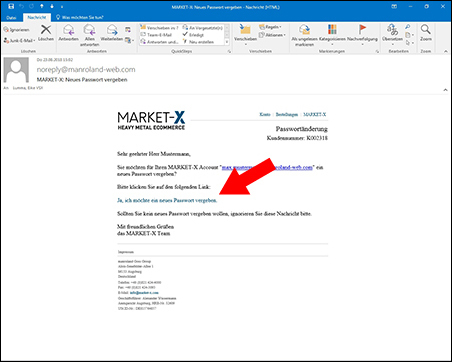Open the Kategorisieren color menu

[332, 34]
